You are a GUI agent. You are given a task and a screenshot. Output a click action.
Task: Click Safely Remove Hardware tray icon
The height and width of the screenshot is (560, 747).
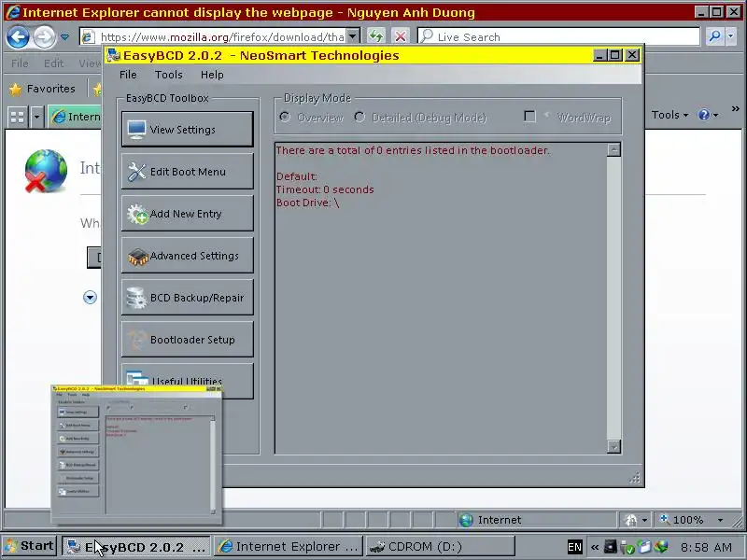pos(627,547)
